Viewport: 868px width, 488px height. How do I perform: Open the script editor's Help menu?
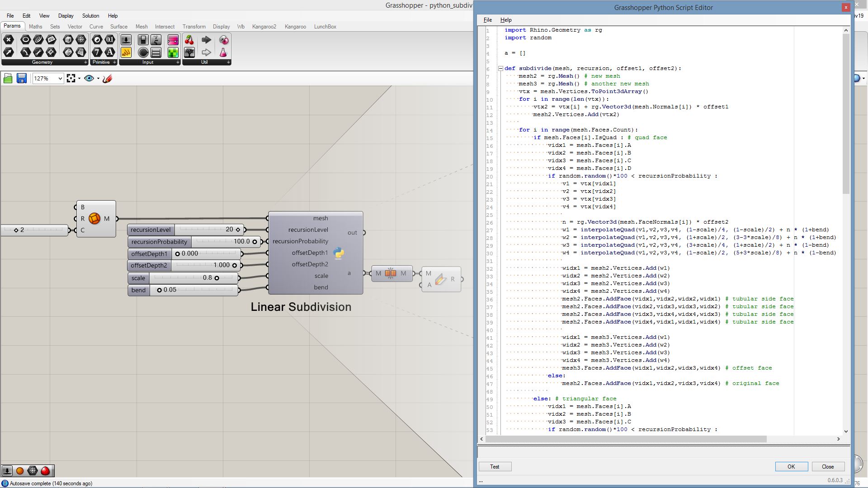[x=506, y=20]
